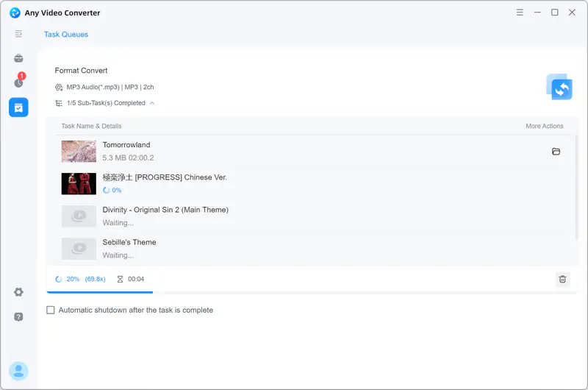The width and height of the screenshot is (588, 390).
Task: Click the 0% spinner on the Chinese Ver. task
Action: click(x=106, y=190)
